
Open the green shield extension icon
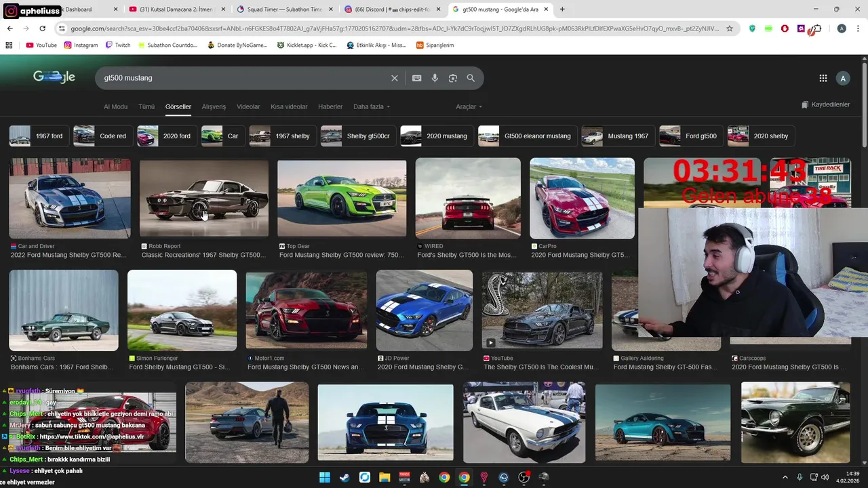[x=752, y=28]
